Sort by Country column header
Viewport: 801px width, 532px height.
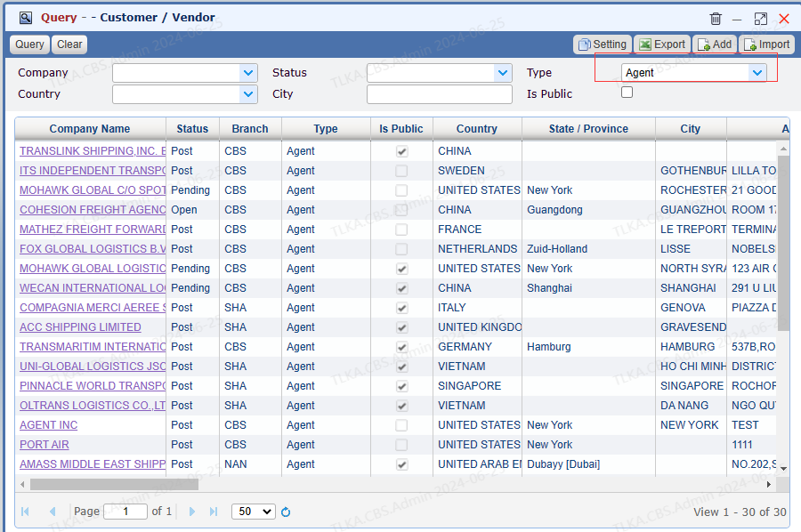tap(477, 129)
